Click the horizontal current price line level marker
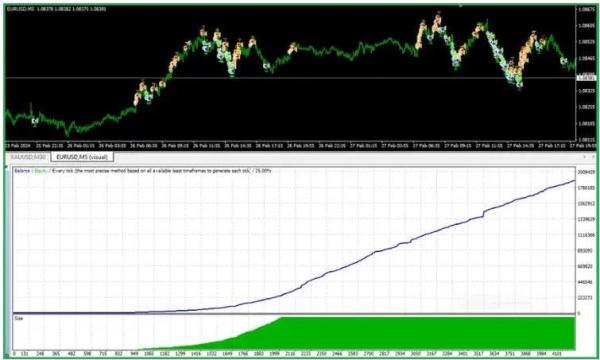 coord(586,78)
